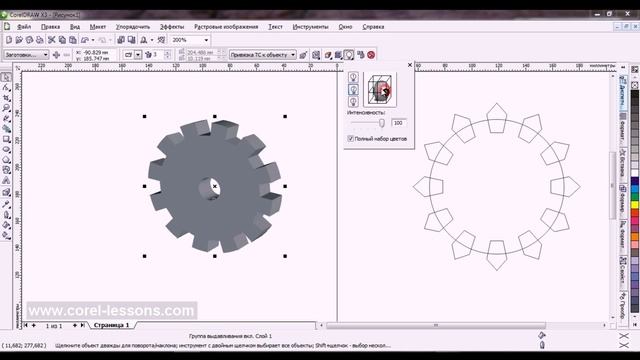640x360 pixels.
Task: Click the Cut scissors icon
Action: point(51,40)
